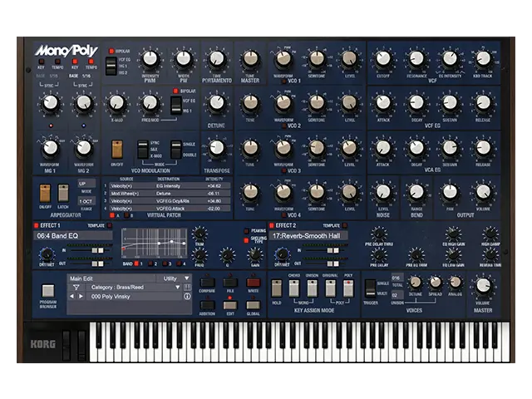Viewport: 532px width, 399px height.
Task: Click the Addition button
Action: 207,305
